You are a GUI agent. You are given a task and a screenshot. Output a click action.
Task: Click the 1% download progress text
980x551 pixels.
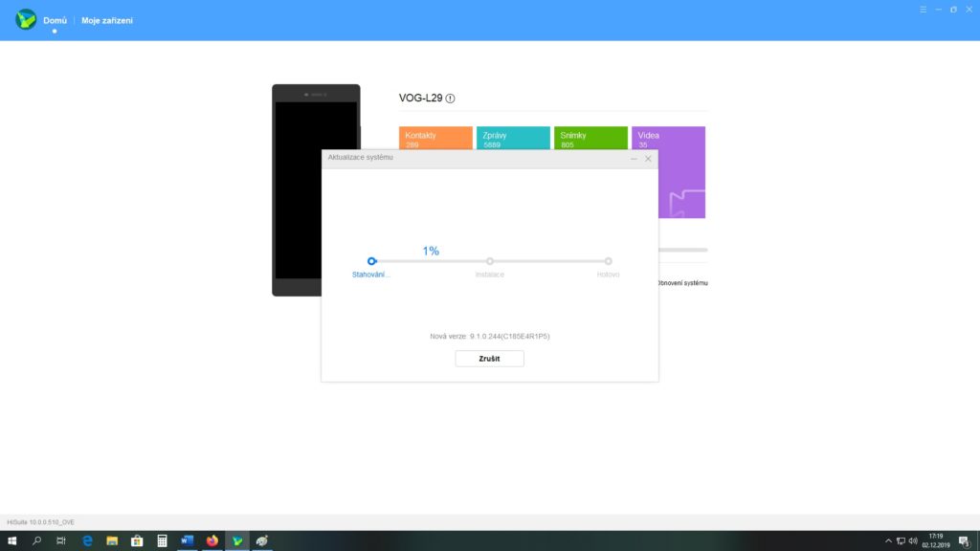(x=431, y=252)
